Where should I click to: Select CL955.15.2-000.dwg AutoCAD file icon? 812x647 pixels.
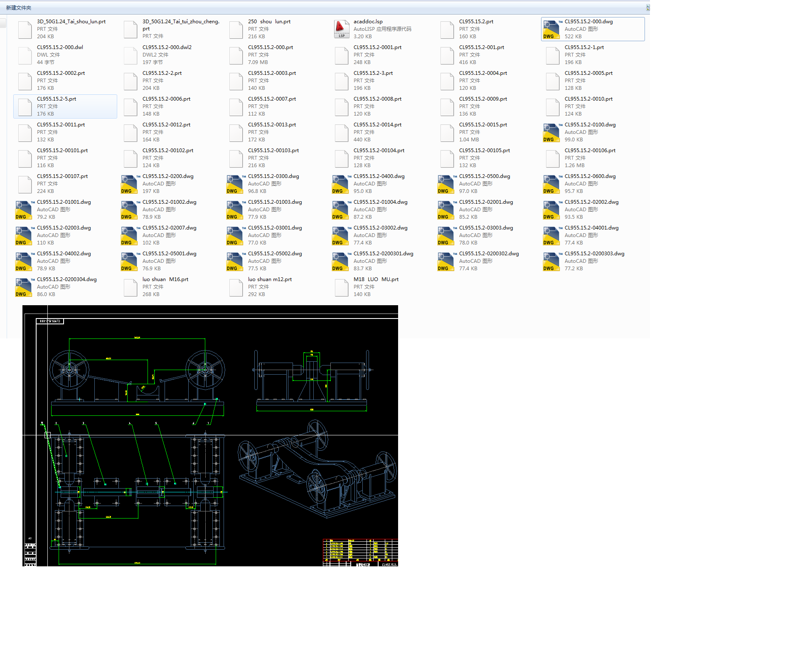551,29
